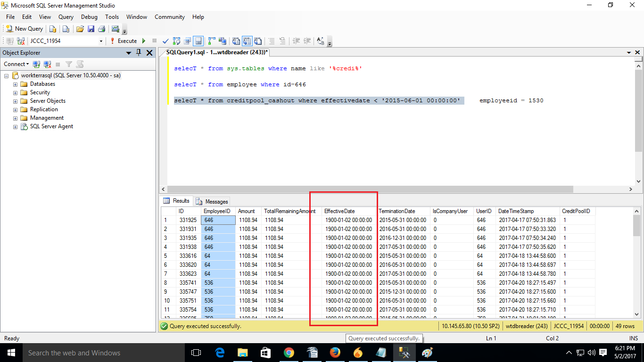Select the SQLQuery1.sql document tab
This screenshot has height=362, width=644.
[x=217, y=52]
